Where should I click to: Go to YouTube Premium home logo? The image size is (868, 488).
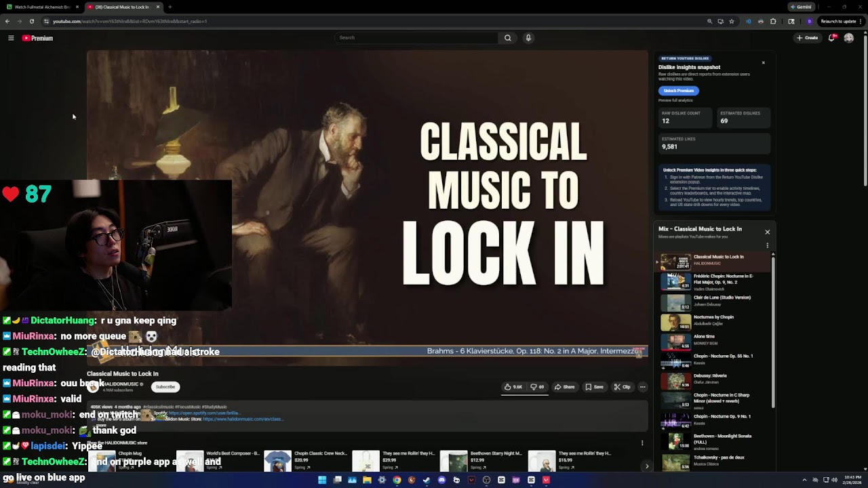[37, 38]
